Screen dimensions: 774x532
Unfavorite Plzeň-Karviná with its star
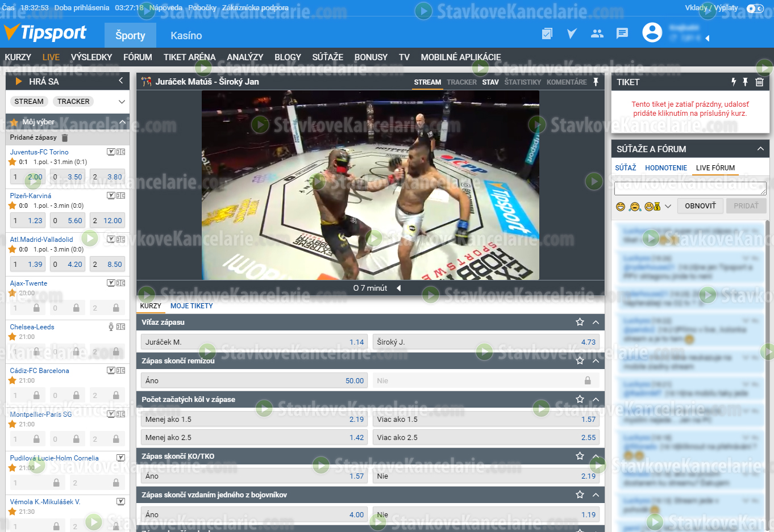click(13, 206)
